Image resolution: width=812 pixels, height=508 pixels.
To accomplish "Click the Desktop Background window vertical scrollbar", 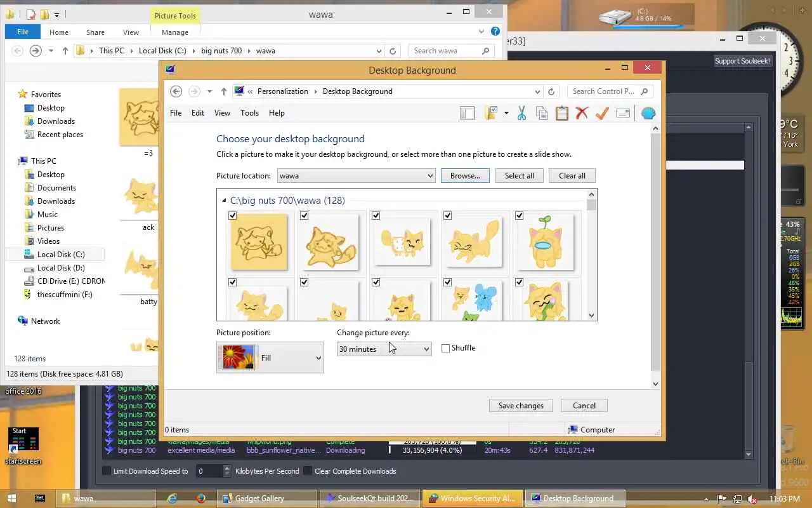I will coord(655,252).
